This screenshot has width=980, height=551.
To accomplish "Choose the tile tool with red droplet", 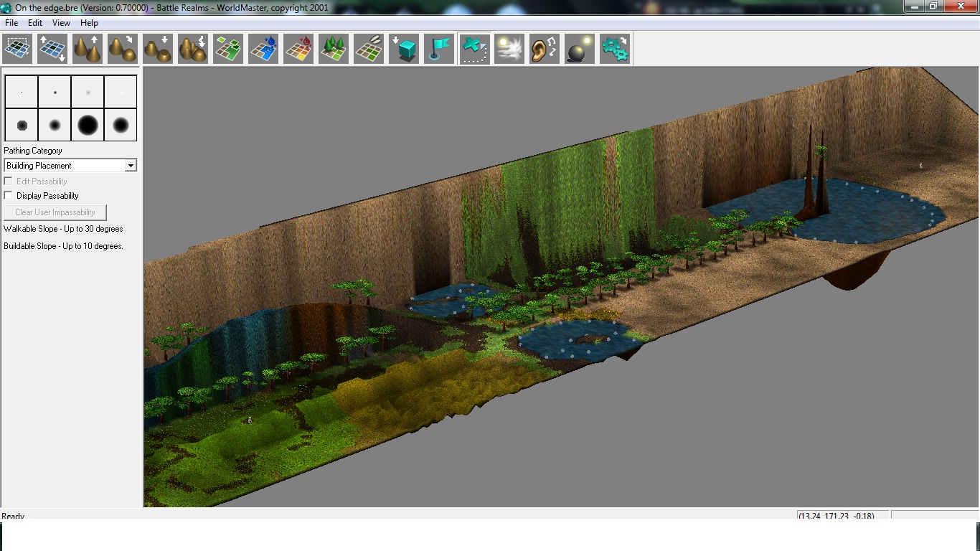I will click(298, 49).
